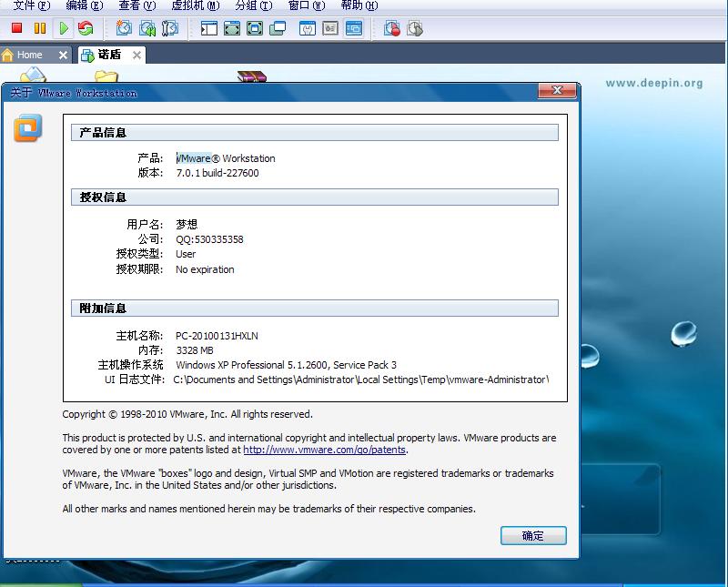The height and width of the screenshot is (587, 728).
Task: Start recording with red-dot record icon
Action: click(x=392, y=28)
